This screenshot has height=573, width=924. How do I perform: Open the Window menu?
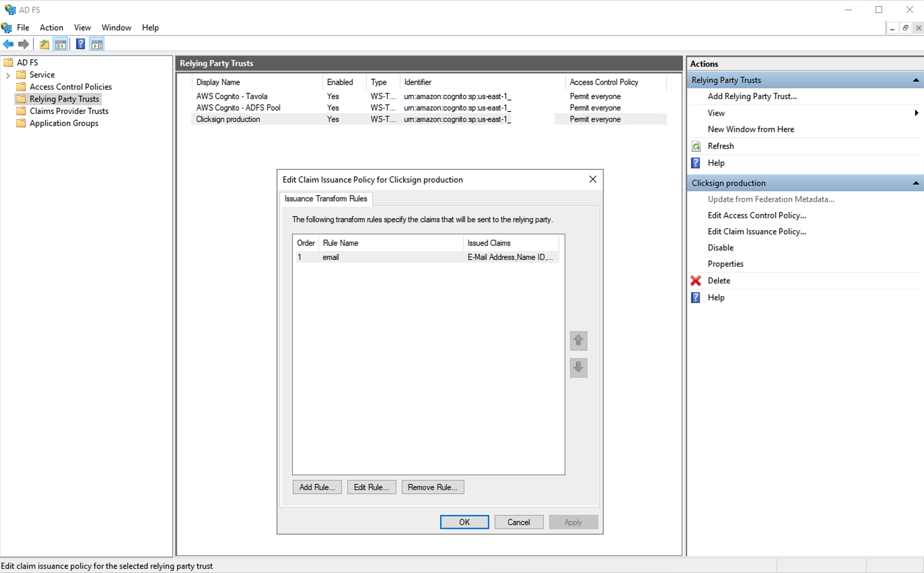pyautogui.click(x=116, y=28)
